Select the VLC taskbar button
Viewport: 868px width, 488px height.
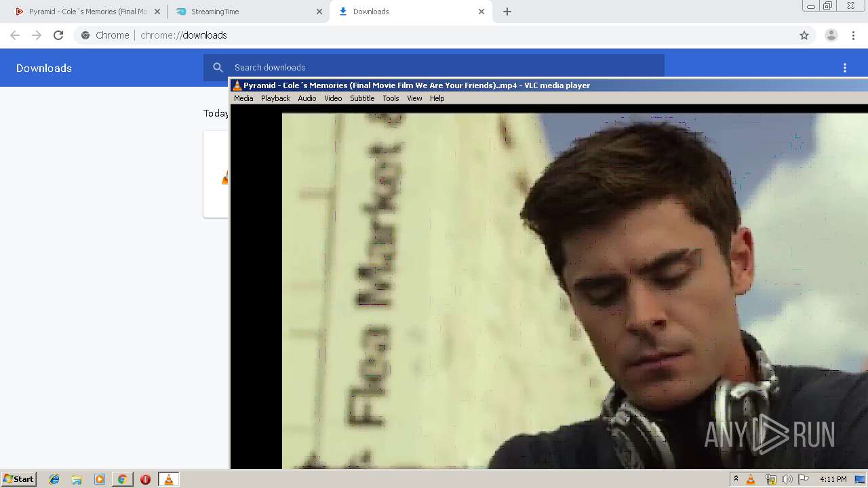click(x=169, y=479)
